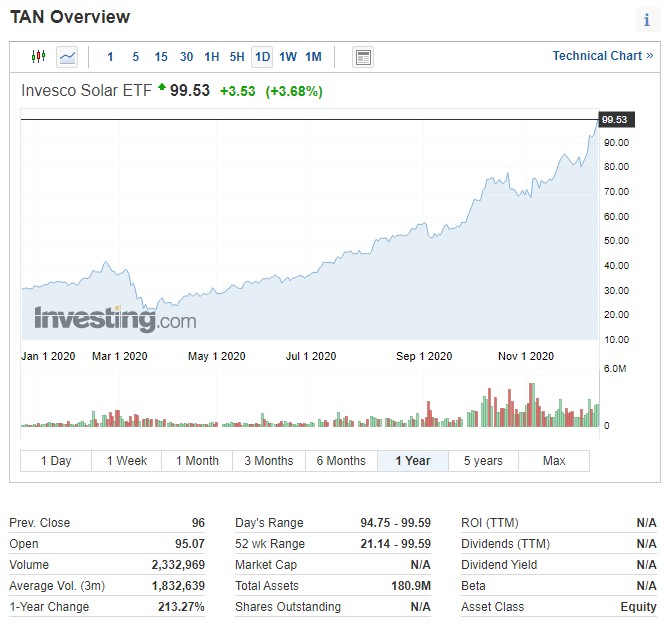Click the Sep 1 2020 axis label
Viewport: 668px width, 623px height.
tap(424, 356)
